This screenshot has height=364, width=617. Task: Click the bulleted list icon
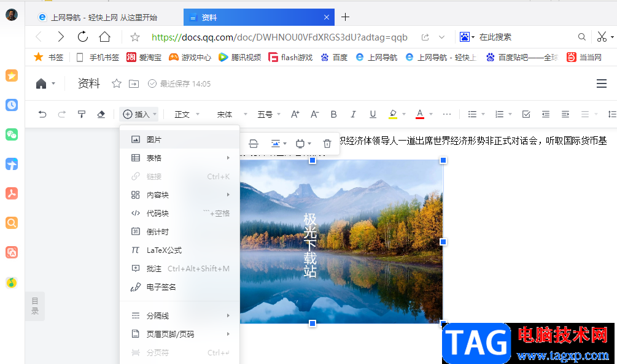point(472,115)
